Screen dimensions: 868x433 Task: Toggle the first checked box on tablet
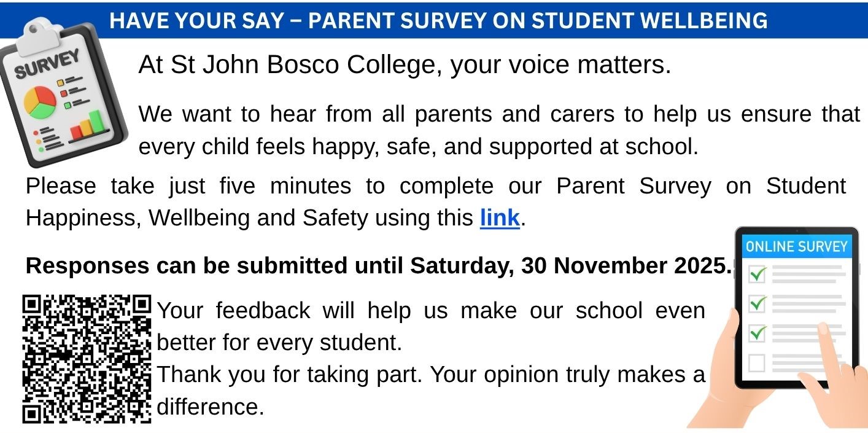[x=758, y=275]
